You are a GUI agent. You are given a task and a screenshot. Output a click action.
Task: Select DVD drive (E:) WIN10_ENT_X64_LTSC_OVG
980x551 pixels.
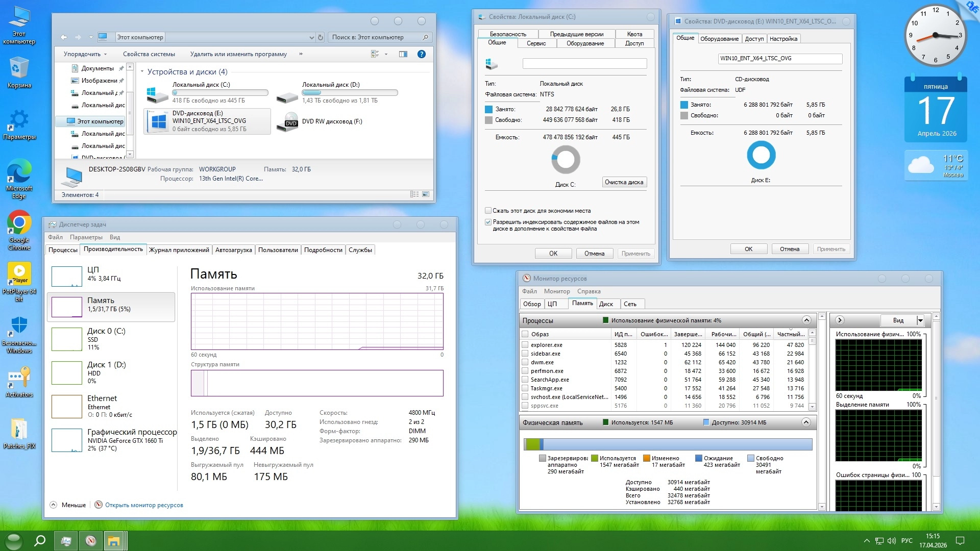pos(208,121)
